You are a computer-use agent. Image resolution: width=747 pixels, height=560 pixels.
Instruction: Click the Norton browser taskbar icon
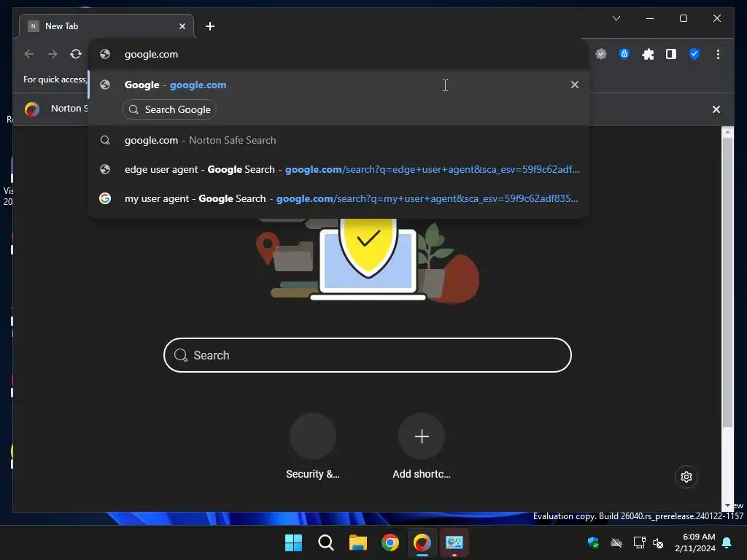point(422,542)
